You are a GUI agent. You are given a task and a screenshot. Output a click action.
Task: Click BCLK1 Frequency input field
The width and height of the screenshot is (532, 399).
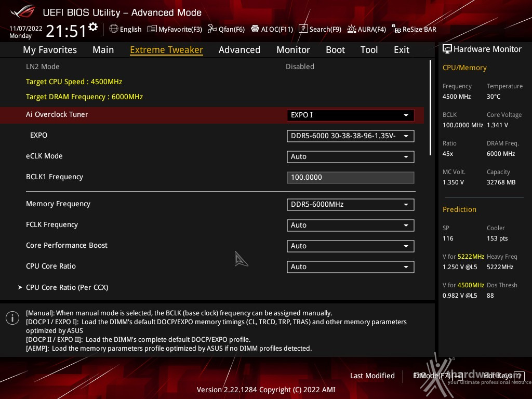[x=350, y=178]
